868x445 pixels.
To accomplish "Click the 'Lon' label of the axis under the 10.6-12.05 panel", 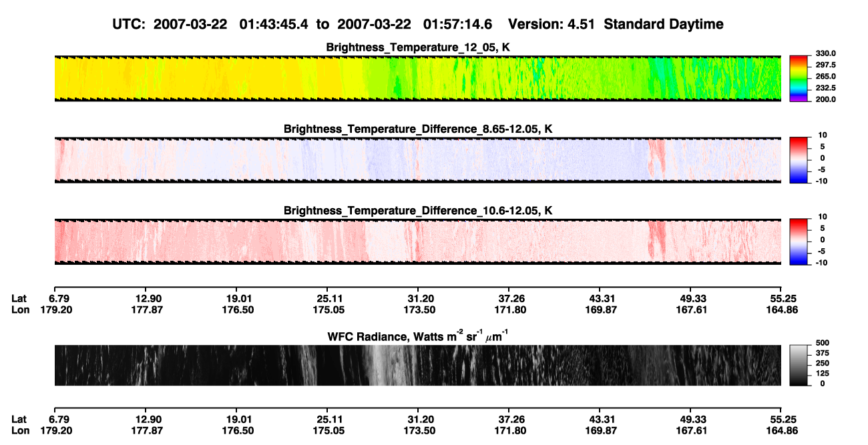I will tap(20, 310).
